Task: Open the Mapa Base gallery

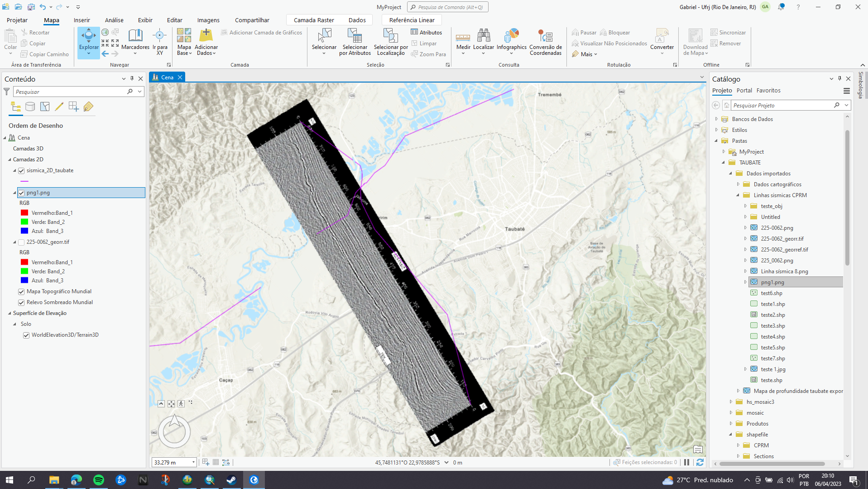Action: (x=184, y=42)
